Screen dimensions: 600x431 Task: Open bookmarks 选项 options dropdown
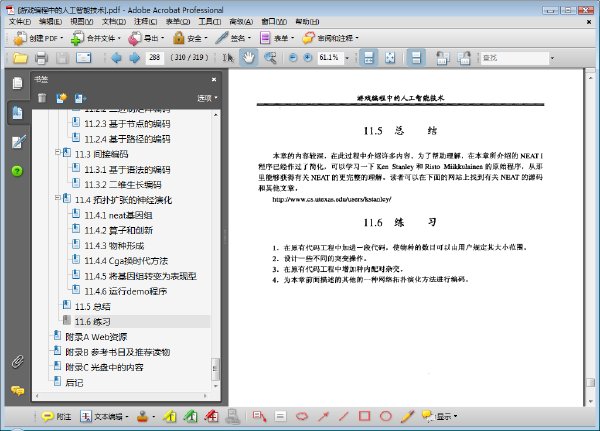point(207,98)
